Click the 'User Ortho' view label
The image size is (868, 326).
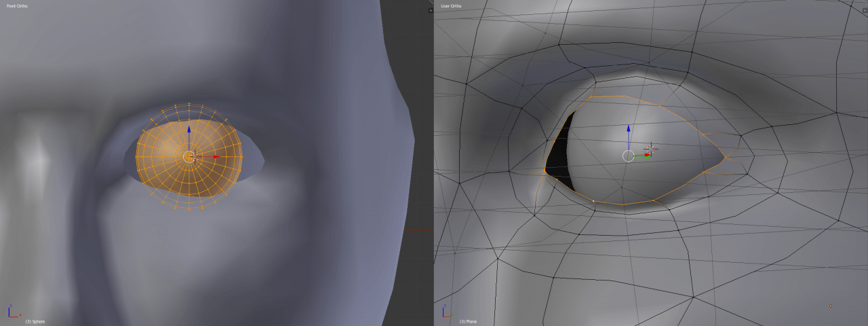[451, 6]
